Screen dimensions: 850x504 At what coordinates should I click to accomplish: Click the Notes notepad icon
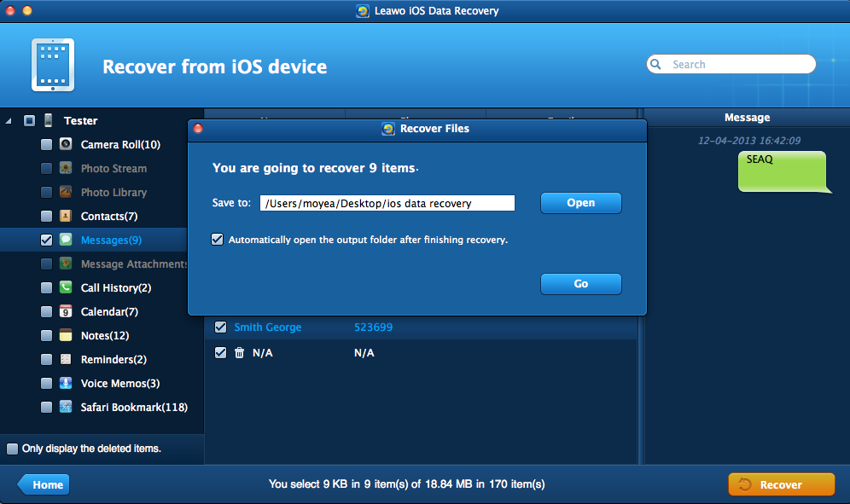coord(66,335)
